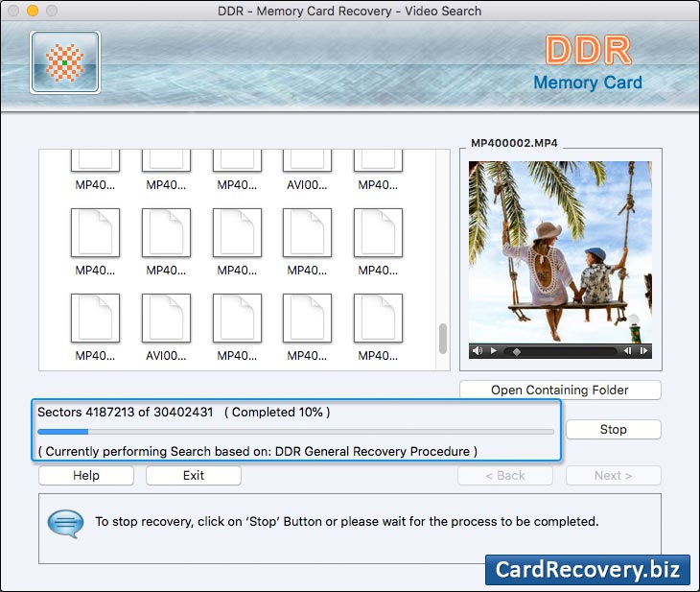Click the MP400002.MP4 preview title
Screen dimensions: 700x592
pos(514,143)
